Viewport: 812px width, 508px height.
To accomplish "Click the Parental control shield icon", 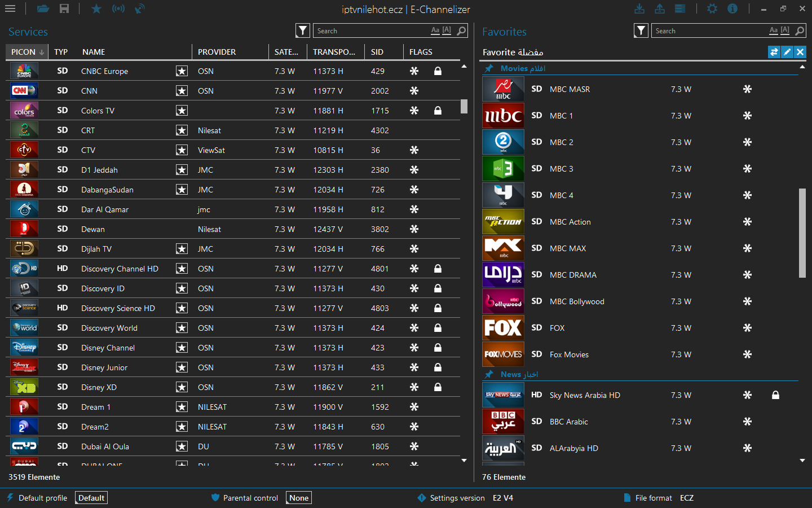I will [x=215, y=498].
